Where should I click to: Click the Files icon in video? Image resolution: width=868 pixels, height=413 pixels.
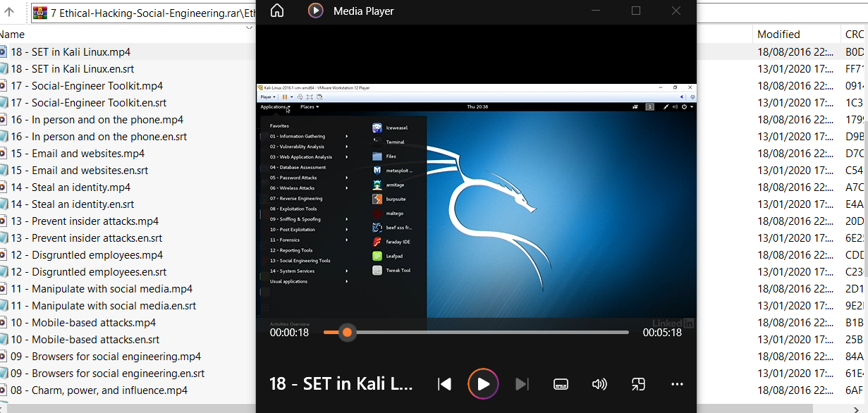coord(377,156)
